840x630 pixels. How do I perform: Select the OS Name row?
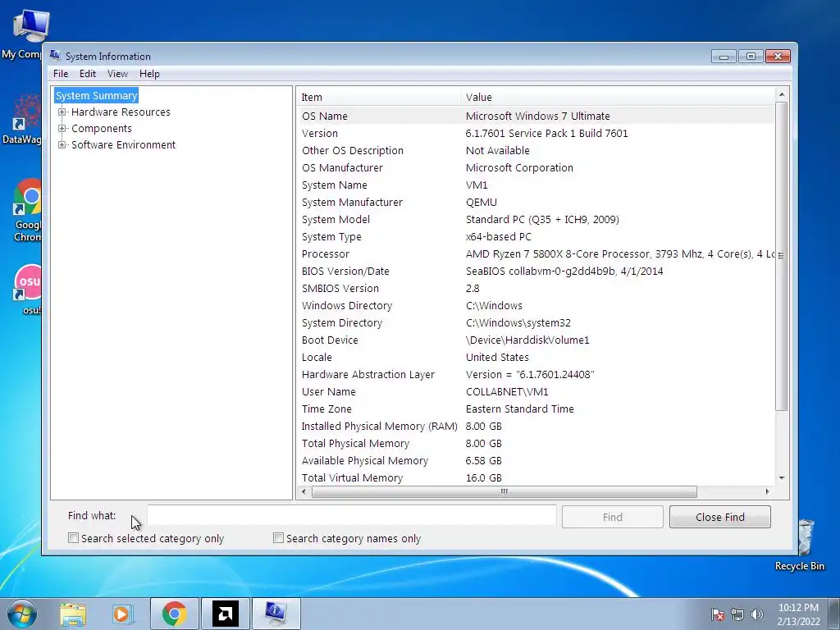coord(536,116)
